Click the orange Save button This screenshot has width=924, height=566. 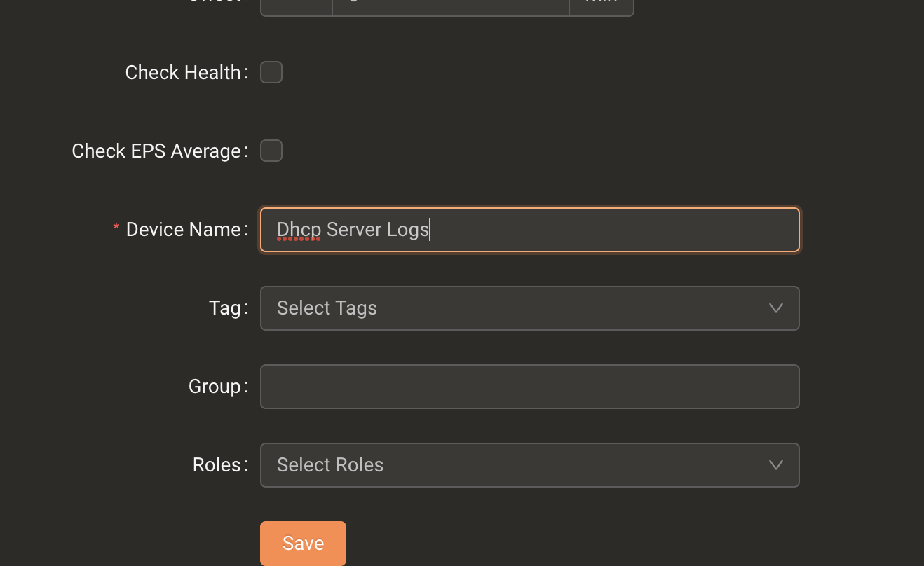point(303,544)
